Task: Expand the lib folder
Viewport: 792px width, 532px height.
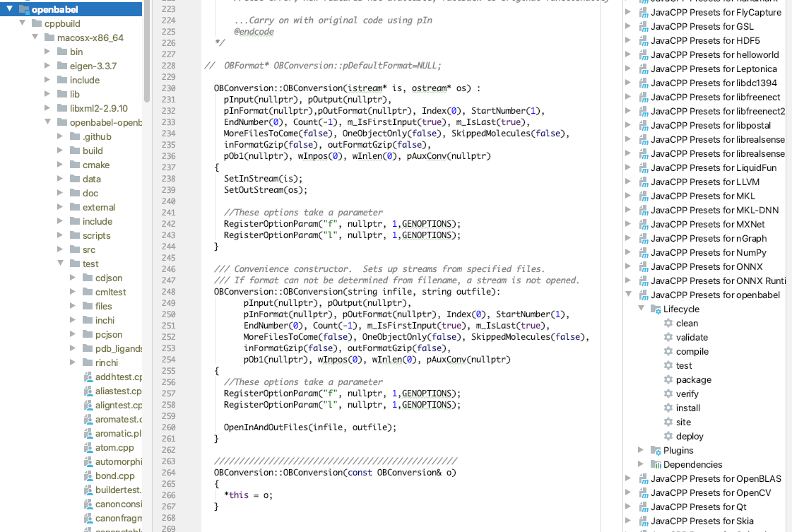Action: coord(47,94)
